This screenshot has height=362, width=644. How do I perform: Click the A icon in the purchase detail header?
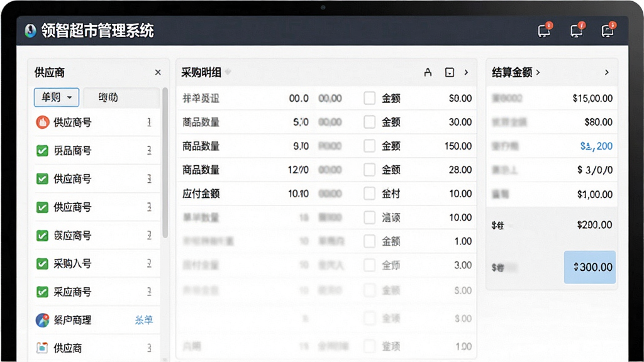428,72
